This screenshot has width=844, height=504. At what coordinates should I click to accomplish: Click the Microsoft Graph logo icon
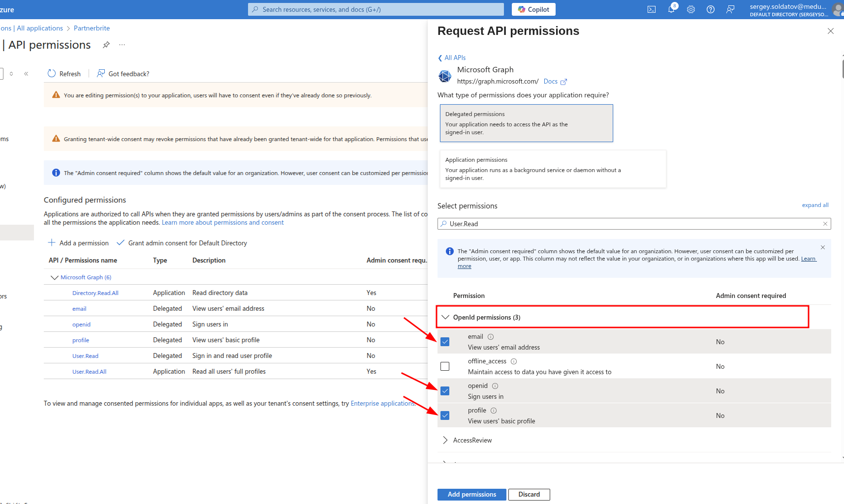pyautogui.click(x=445, y=76)
